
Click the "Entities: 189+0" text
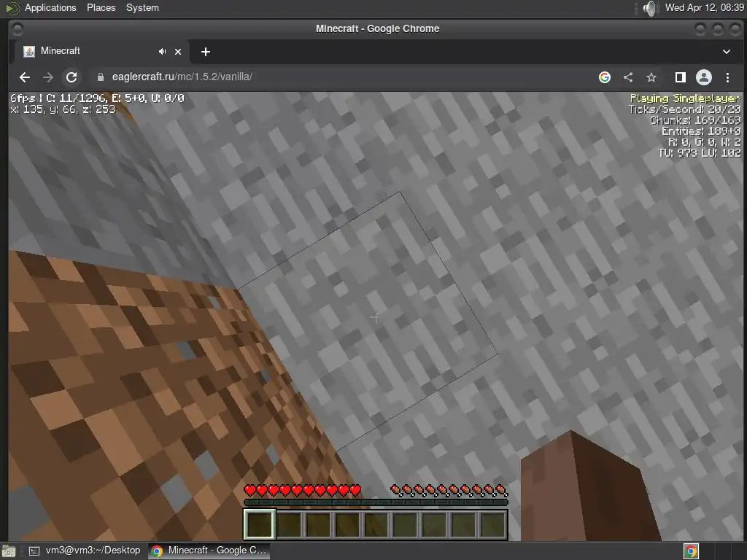[x=701, y=131]
